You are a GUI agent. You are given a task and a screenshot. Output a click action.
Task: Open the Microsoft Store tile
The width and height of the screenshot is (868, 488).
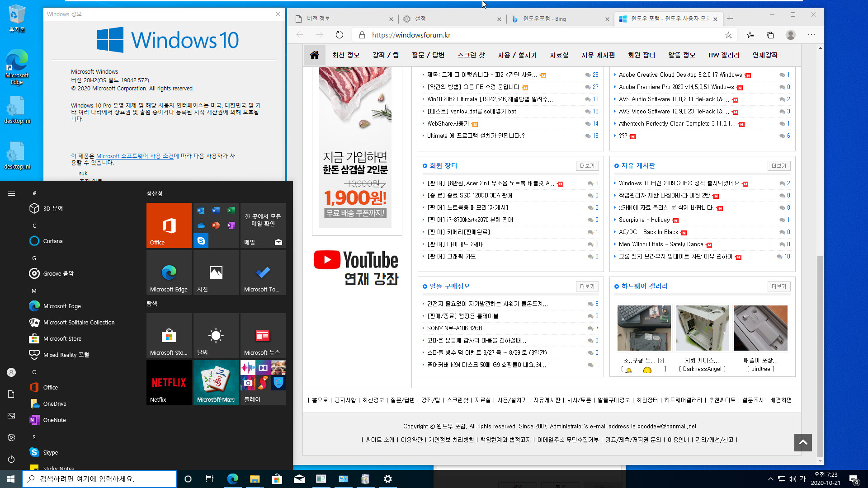169,335
